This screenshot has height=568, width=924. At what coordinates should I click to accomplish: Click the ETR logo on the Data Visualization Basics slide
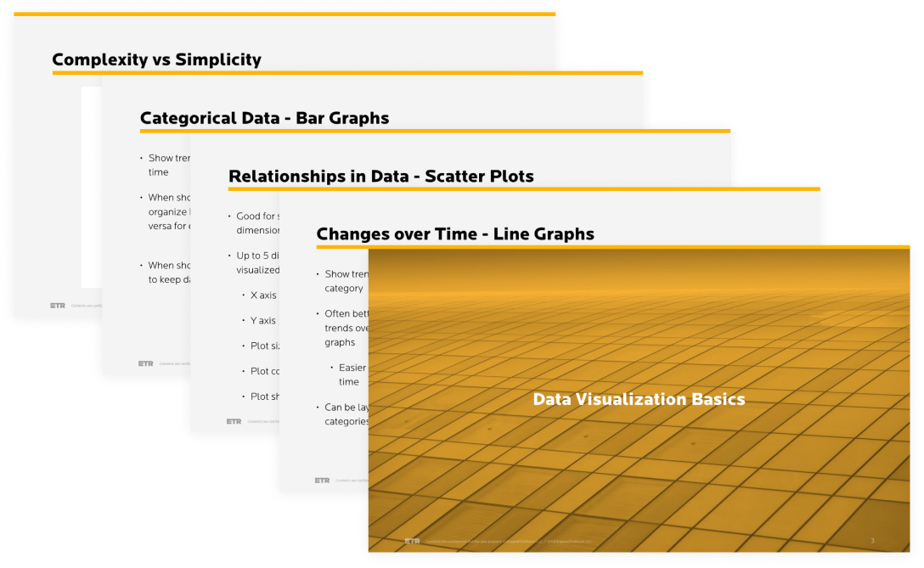coord(412,540)
